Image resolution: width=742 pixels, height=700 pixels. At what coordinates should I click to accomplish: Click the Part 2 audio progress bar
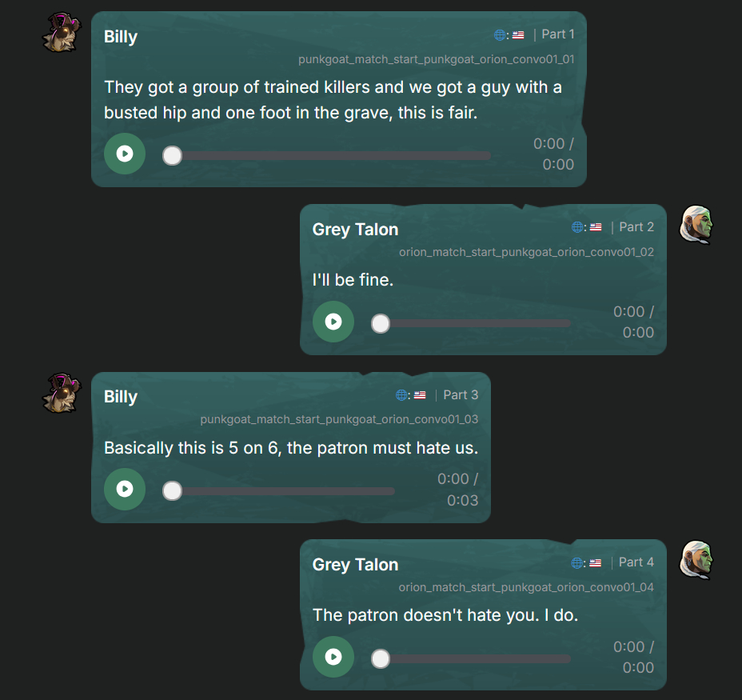point(476,323)
